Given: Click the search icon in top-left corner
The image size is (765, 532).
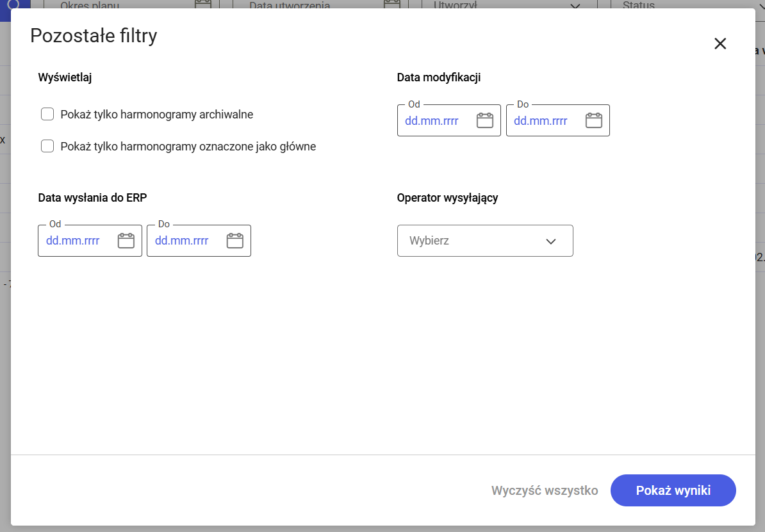Looking at the screenshot, I should coord(13,4).
